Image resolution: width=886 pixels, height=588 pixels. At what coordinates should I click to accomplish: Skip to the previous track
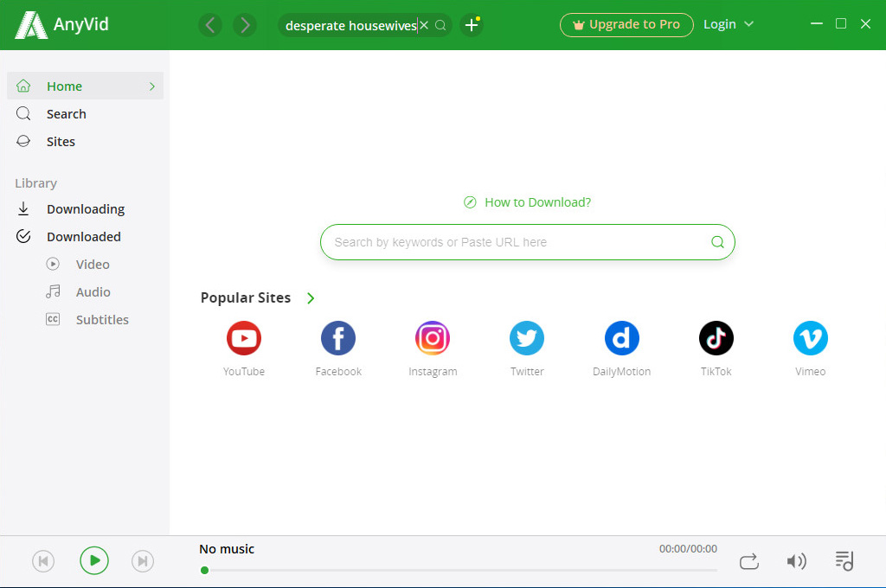(43, 561)
